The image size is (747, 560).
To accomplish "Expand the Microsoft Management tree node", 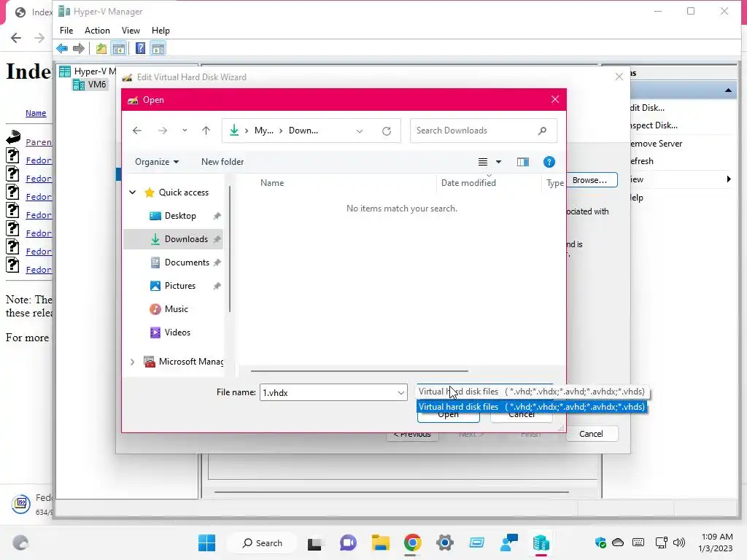I will click(x=133, y=362).
